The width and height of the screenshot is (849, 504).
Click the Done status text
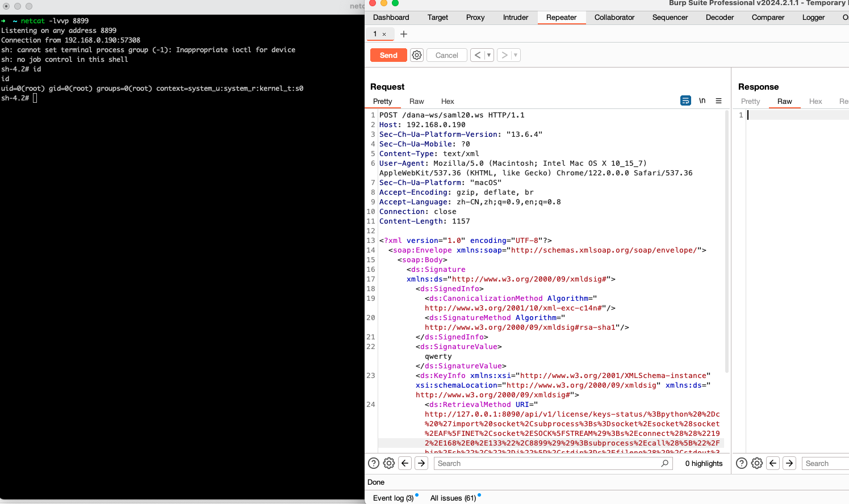[376, 482]
